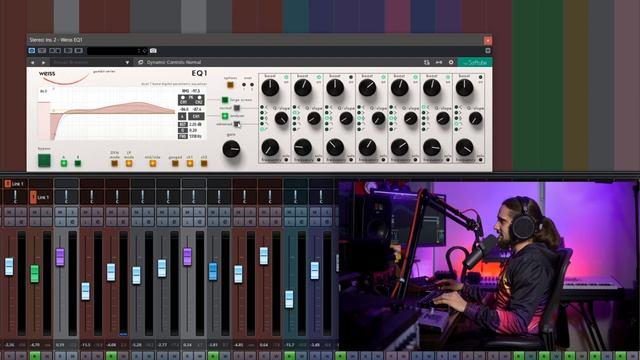Select the B preset slot button

point(78,163)
